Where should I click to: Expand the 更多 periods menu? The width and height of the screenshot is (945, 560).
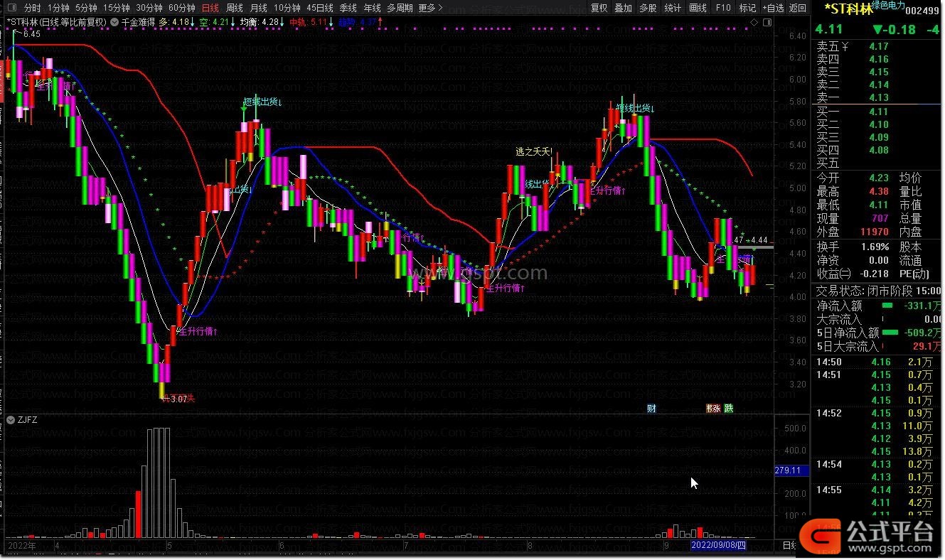[430, 8]
